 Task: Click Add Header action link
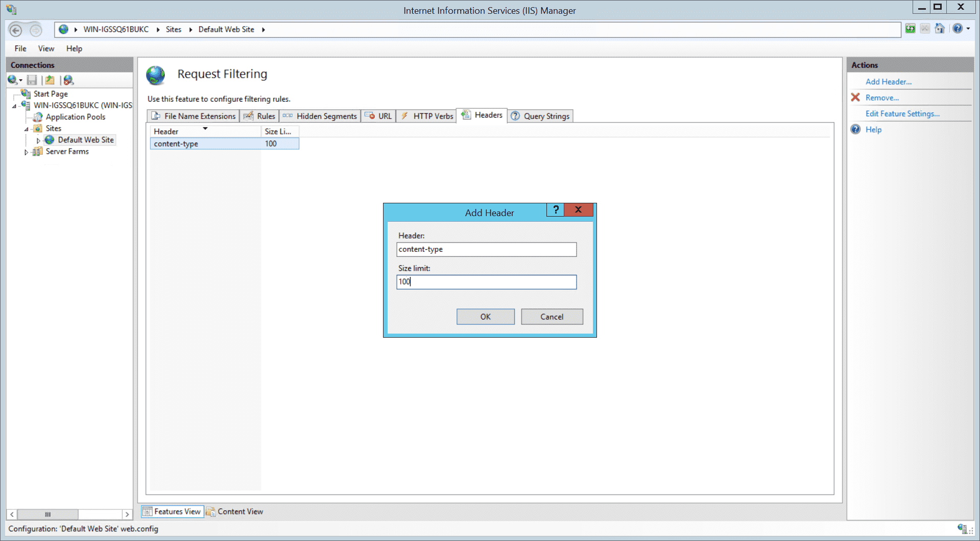[888, 82]
